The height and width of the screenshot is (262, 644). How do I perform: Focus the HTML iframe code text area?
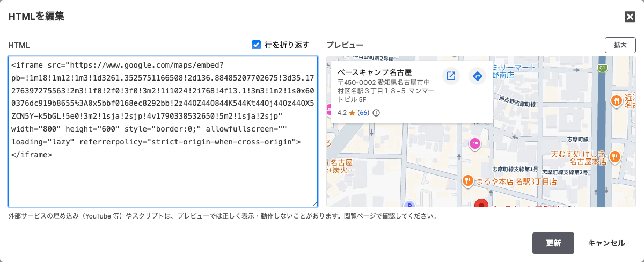click(x=163, y=132)
